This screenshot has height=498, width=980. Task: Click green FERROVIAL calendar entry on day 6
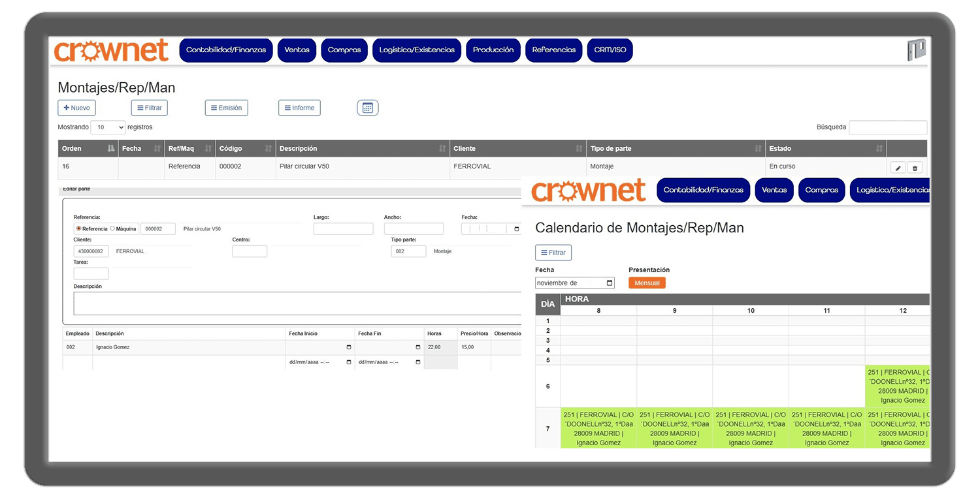897,386
